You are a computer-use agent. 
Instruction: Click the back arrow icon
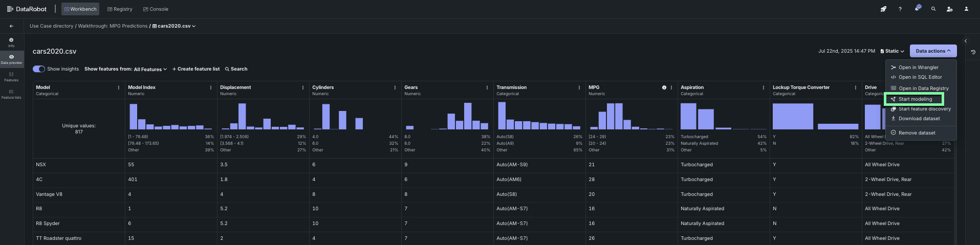coord(11,26)
